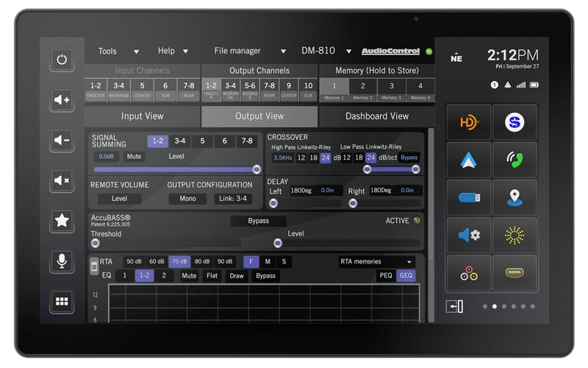Tap the volume up speaker icon
588x368 pixels.
(x=62, y=100)
